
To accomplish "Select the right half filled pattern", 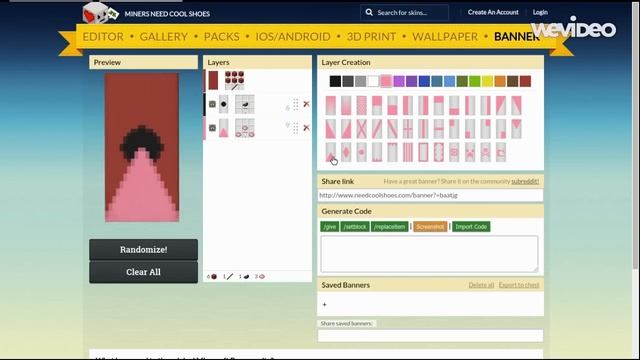I will (x=423, y=105).
